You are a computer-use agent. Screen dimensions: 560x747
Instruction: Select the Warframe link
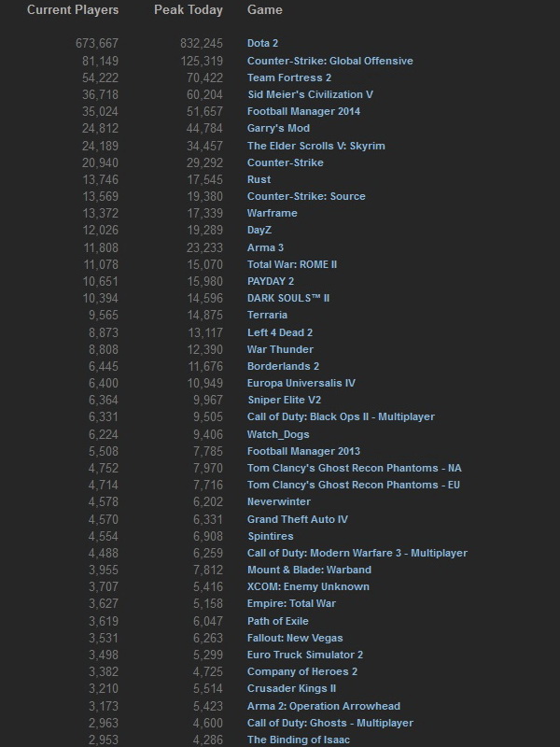(x=272, y=213)
